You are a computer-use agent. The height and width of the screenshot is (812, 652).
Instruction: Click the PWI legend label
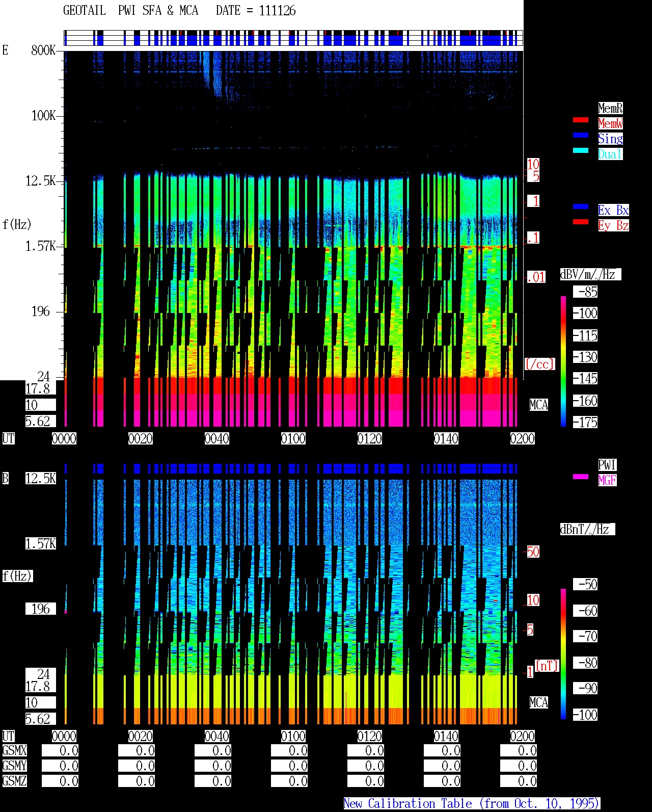607,465
